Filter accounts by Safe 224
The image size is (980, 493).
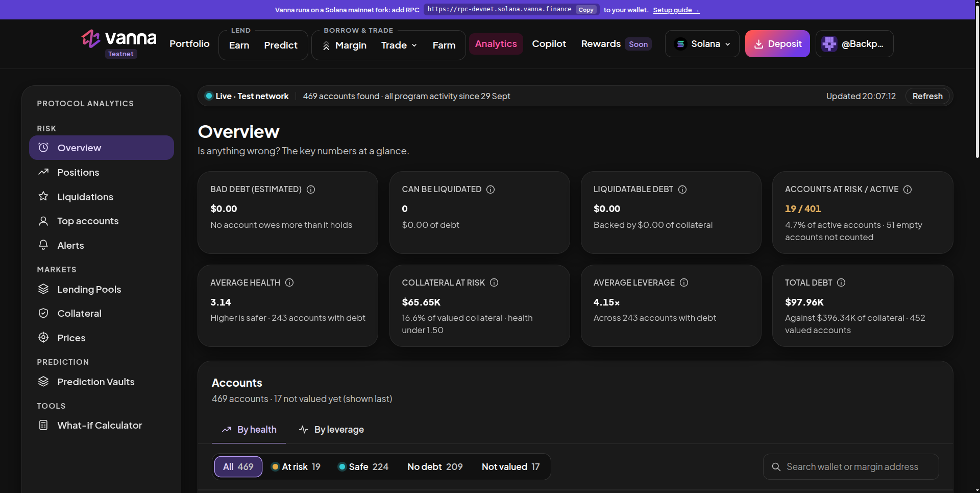click(x=363, y=467)
